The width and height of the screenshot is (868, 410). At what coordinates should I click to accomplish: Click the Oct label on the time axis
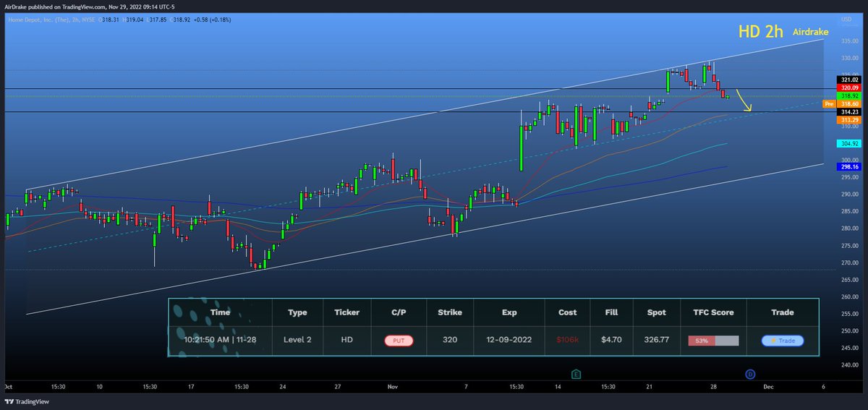click(x=8, y=387)
